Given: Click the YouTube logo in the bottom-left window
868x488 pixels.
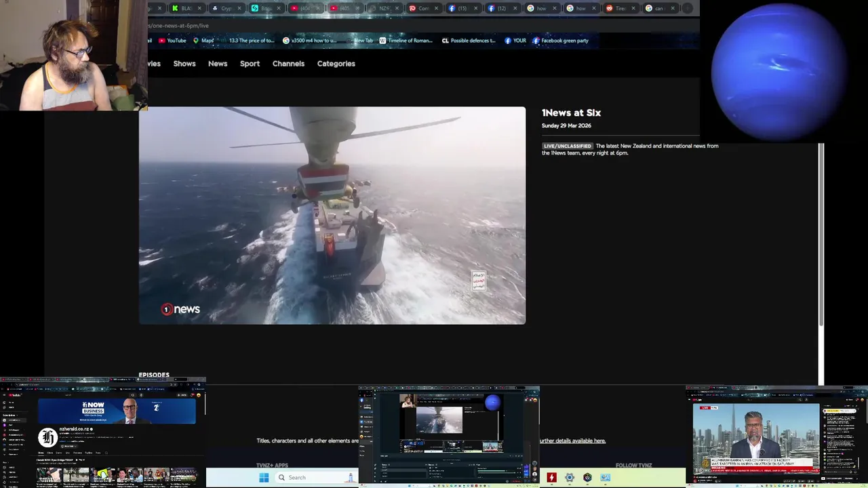Looking at the screenshot, I should [14, 395].
